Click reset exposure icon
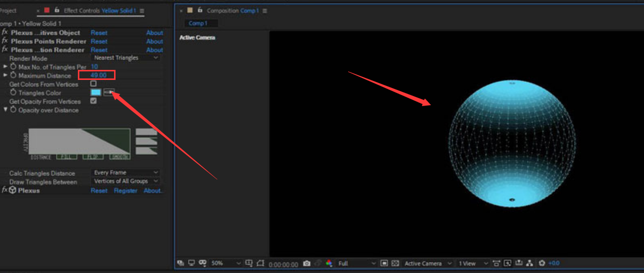644x273 pixels. 542,263
